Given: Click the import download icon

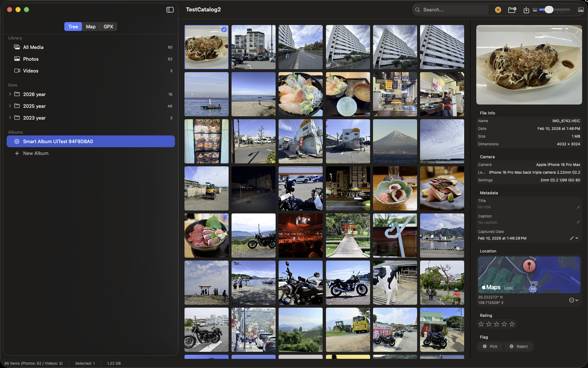Looking at the screenshot, I should point(526,10).
